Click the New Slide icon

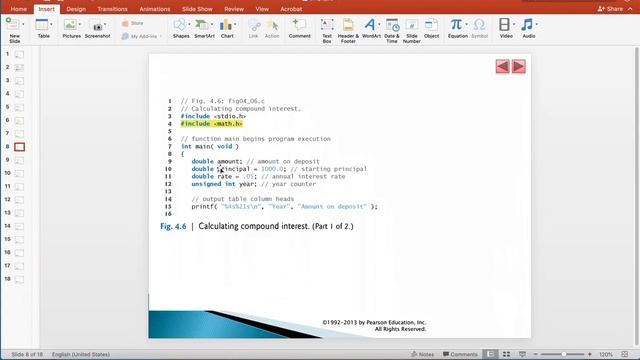pyautogui.click(x=12, y=24)
